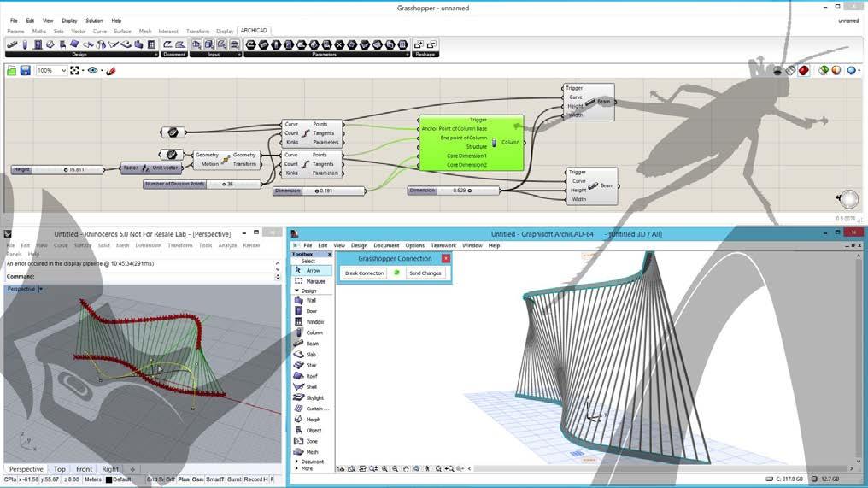Select the green Column component on Grasshopper canvas
Screen dimensions: 868x488
pos(471,143)
